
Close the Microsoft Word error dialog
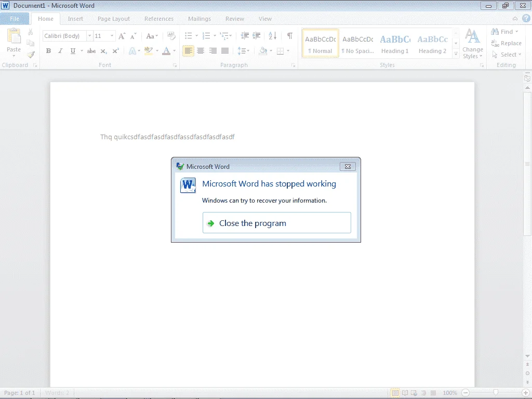(x=348, y=166)
